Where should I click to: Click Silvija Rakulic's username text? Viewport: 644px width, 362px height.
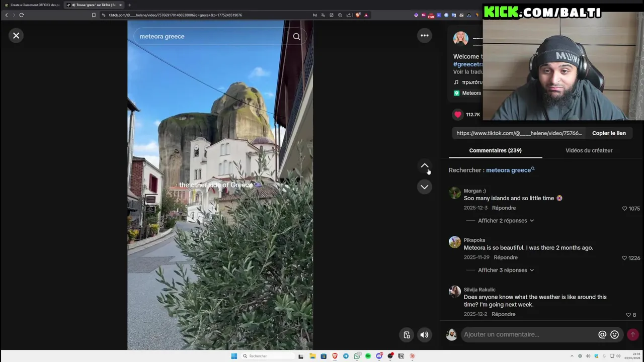coord(479,290)
